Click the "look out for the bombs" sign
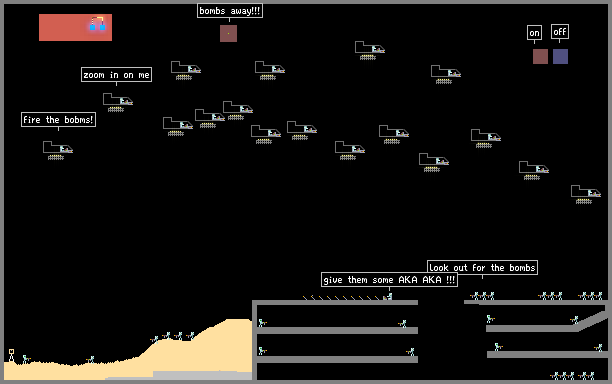The width and height of the screenshot is (612, 384). pos(482,267)
